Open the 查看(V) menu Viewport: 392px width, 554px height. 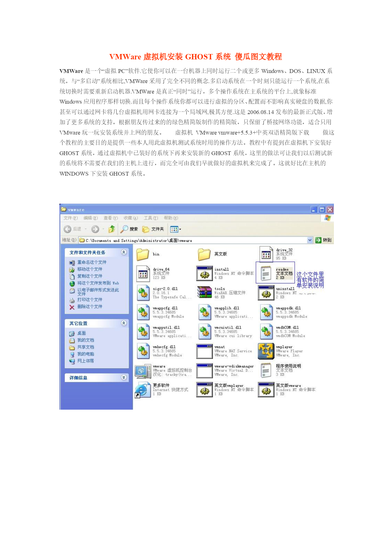point(111,218)
